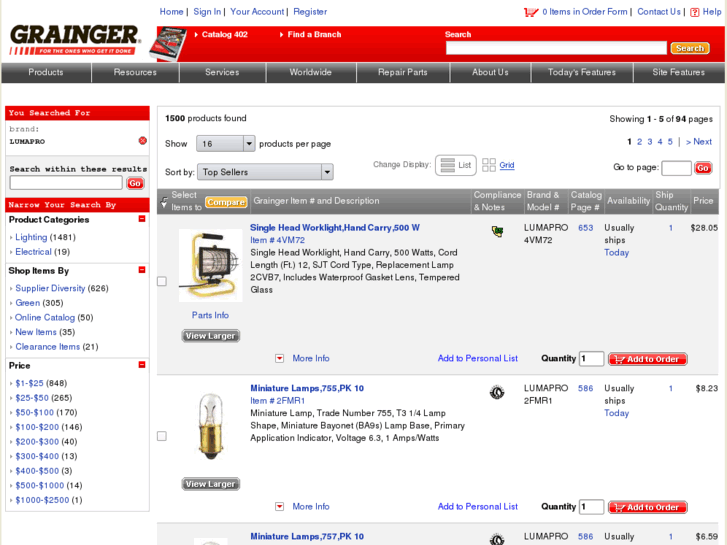Click the Help question mark icon
This screenshot has width=727, height=545.
tap(694, 13)
